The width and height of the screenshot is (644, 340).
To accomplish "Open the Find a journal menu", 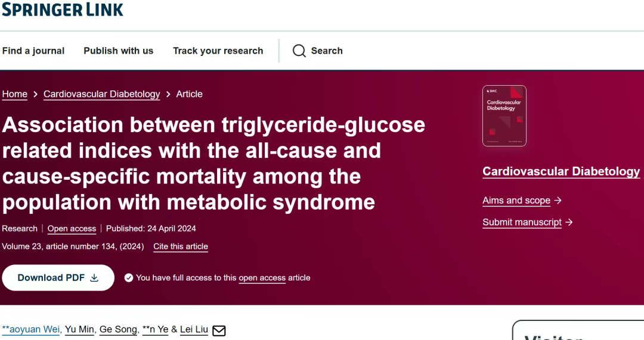I will [x=33, y=51].
